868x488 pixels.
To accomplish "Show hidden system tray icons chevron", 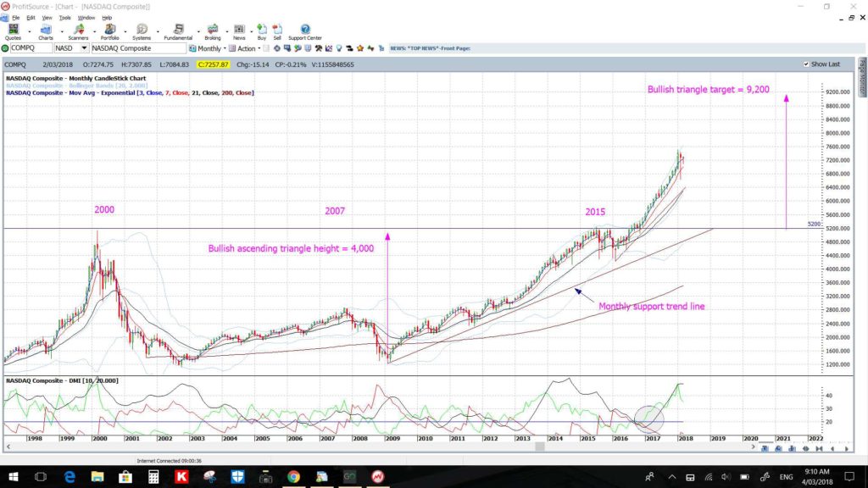I will click(x=671, y=477).
